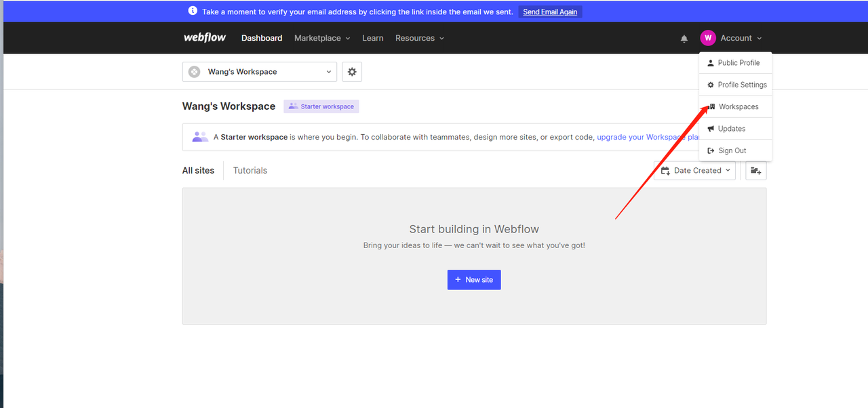Click Sign Out in the account menu

(x=736, y=150)
